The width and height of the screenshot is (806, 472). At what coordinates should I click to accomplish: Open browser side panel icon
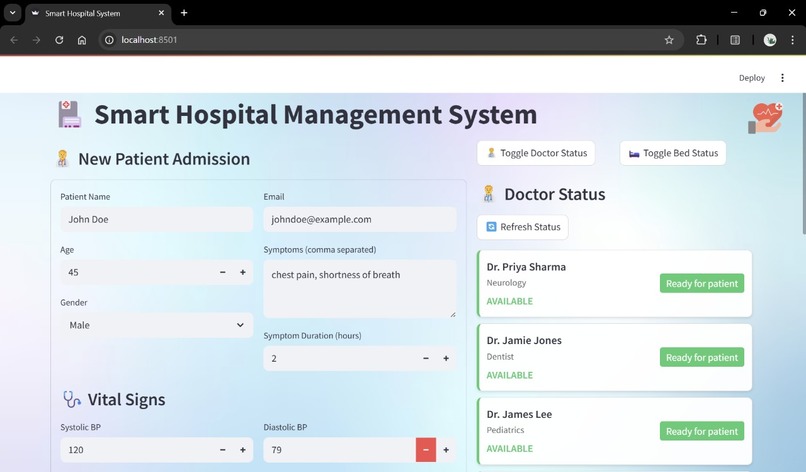tap(735, 40)
